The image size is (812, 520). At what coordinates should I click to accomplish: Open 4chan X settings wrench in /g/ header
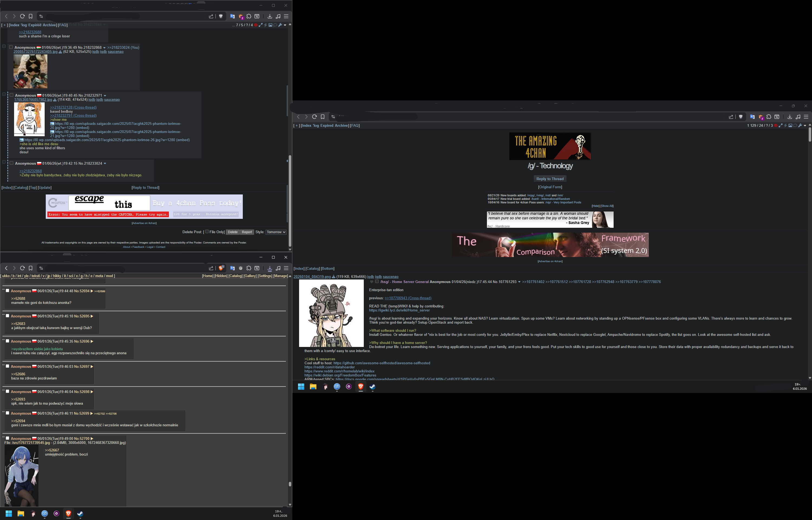[x=800, y=126]
